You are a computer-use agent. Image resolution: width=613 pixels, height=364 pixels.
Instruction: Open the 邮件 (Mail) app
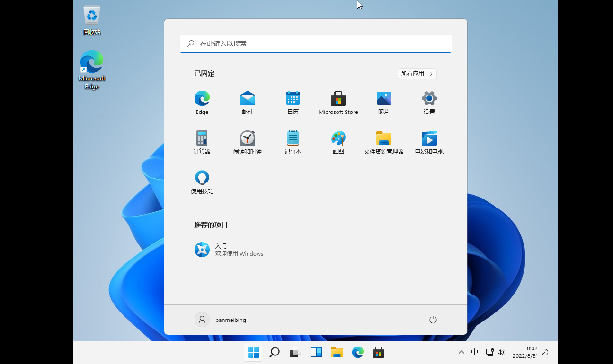point(248,103)
